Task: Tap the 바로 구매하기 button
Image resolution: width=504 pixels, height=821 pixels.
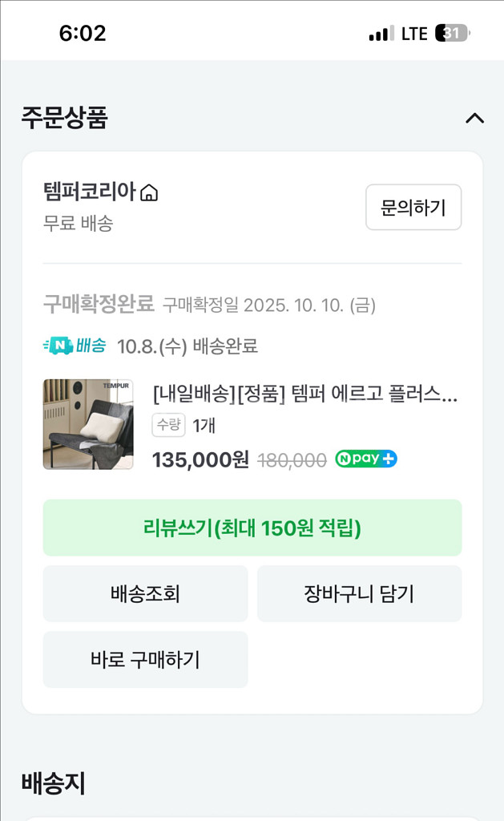Action: 145,660
